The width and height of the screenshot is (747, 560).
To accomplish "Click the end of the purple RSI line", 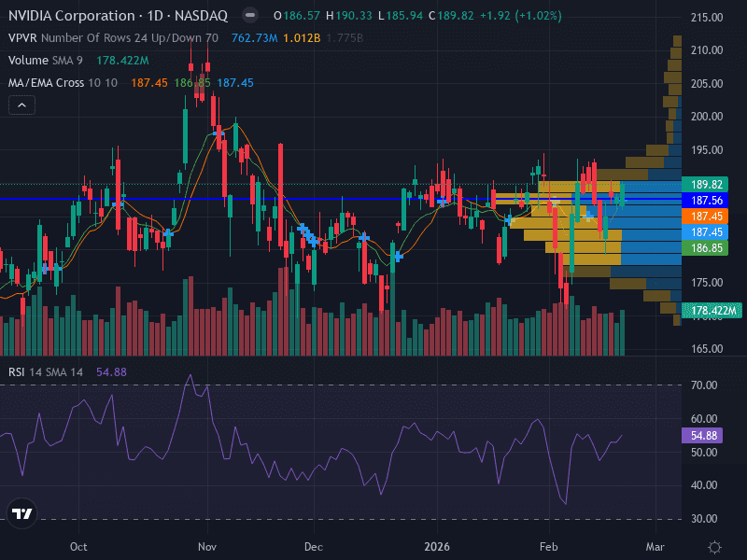I will pos(622,435).
